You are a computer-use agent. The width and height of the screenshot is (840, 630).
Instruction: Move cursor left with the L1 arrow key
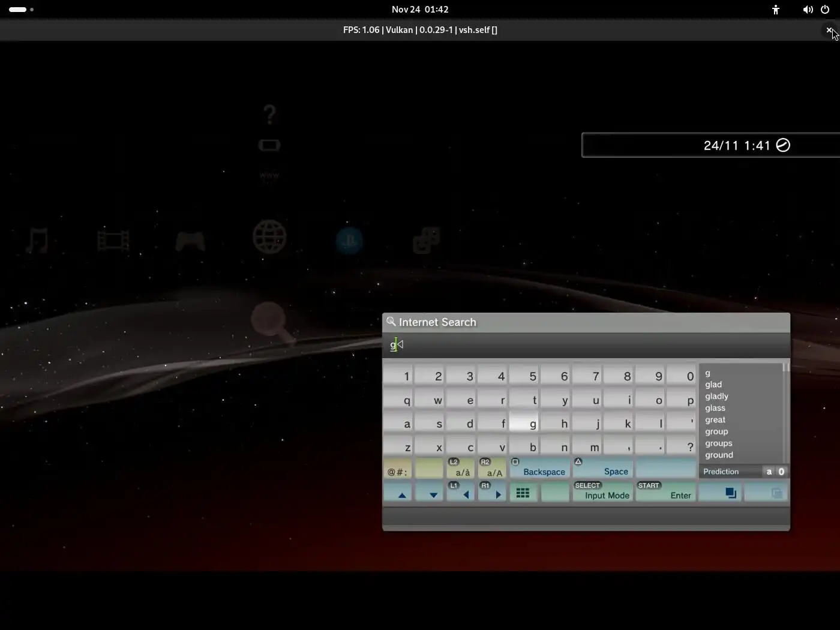coord(461,493)
